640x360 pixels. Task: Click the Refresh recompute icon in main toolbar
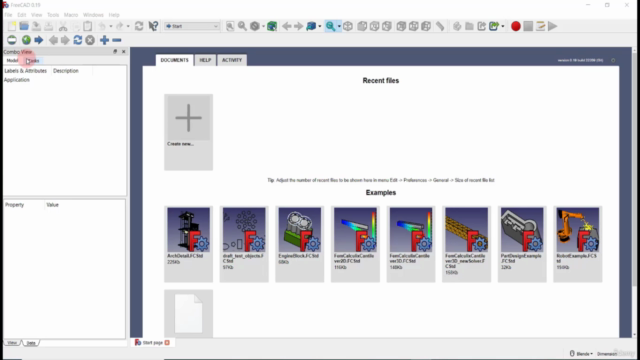click(x=139, y=26)
